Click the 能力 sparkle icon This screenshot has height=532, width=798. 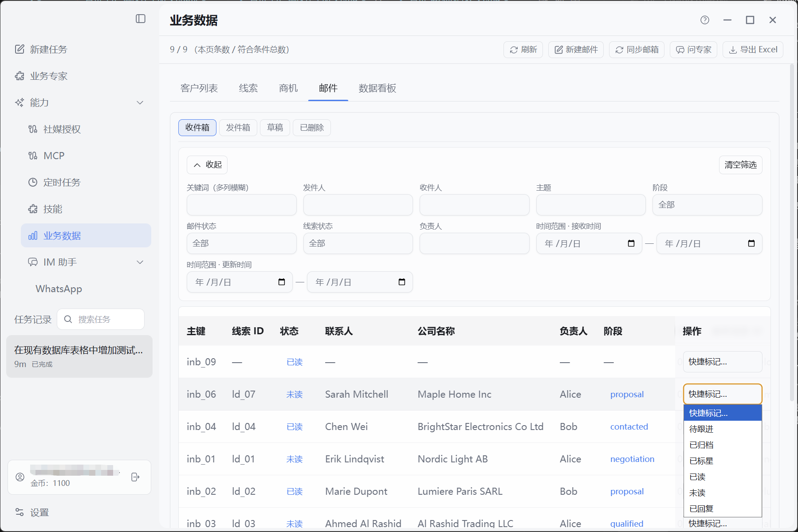(x=20, y=102)
